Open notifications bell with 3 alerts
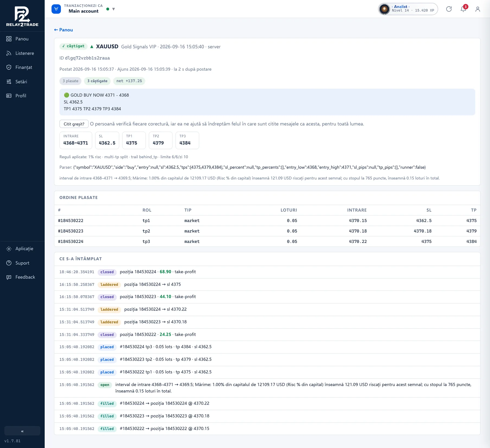The width and height of the screenshot is (490, 448). point(463,9)
